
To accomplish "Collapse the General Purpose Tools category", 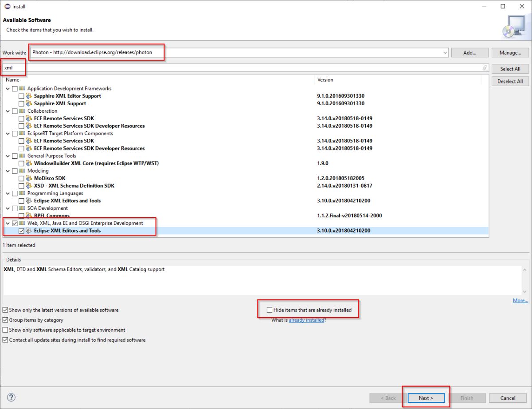I will tap(8, 156).
